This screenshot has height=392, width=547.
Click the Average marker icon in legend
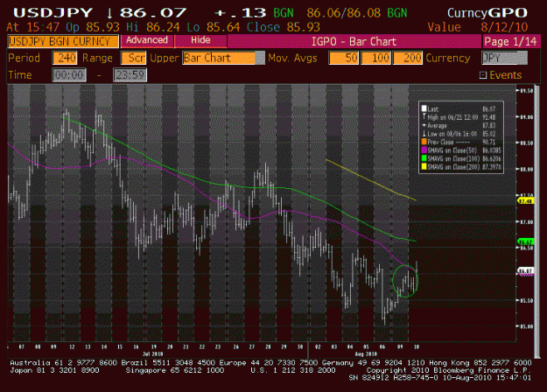(x=424, y=125)
